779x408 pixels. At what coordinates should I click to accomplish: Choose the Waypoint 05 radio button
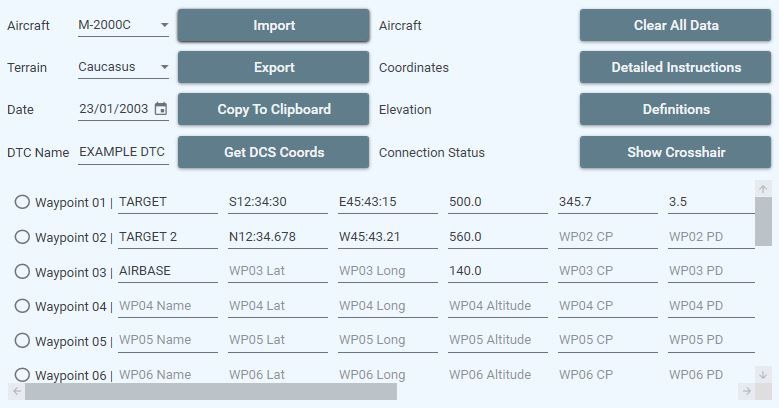click(x=22, y=340)
